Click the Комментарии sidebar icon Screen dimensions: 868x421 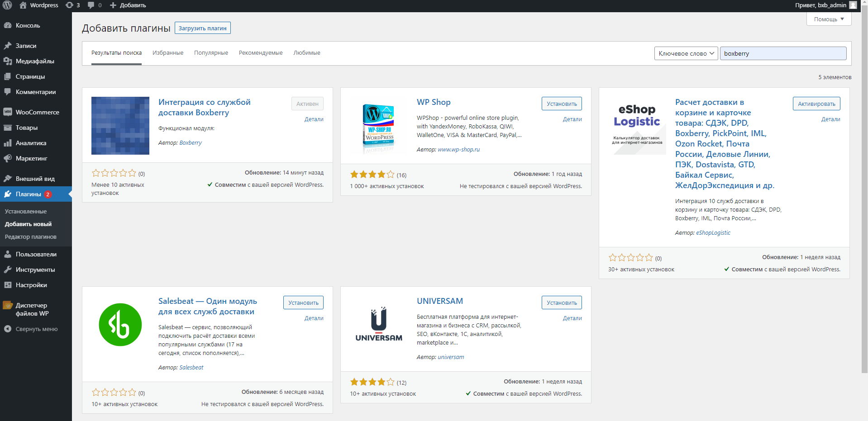(x=8, y=92)
